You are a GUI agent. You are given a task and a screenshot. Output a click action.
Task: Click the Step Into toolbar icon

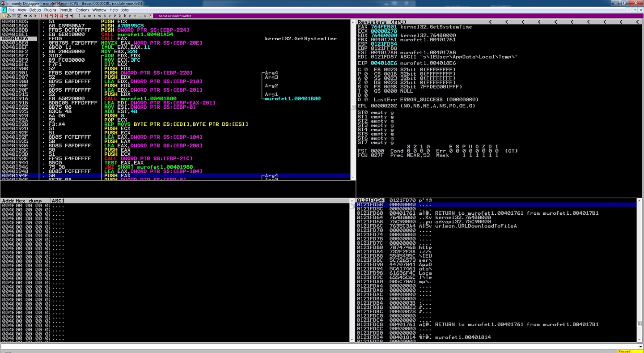coord(47,16)
